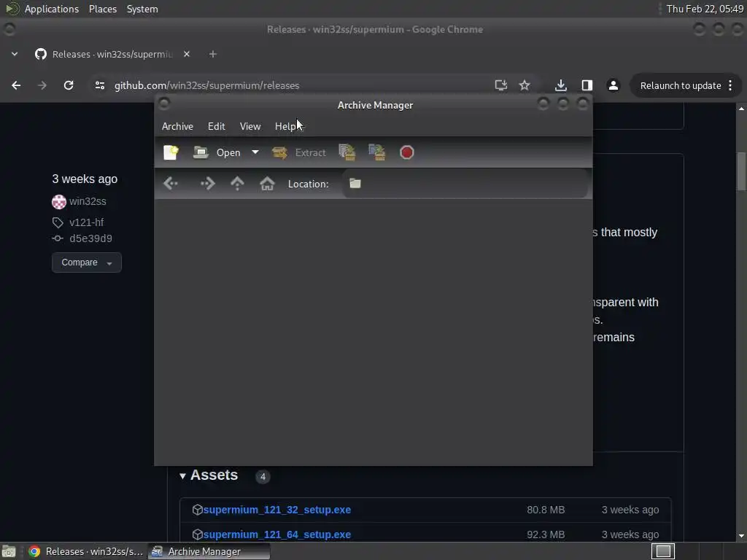This screenshot has width=747, height=560.
Task: Expand the Open recent archives arrow
Action: [x=255, y=152]
